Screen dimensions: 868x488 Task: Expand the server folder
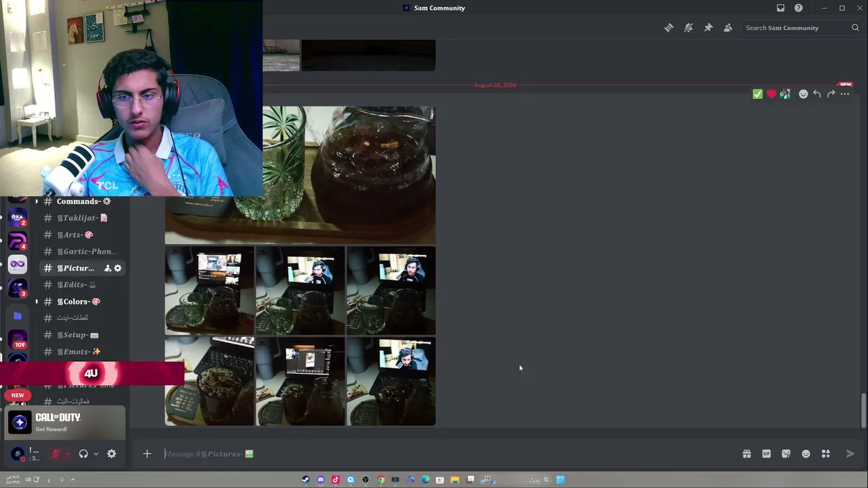pos(18,316)
